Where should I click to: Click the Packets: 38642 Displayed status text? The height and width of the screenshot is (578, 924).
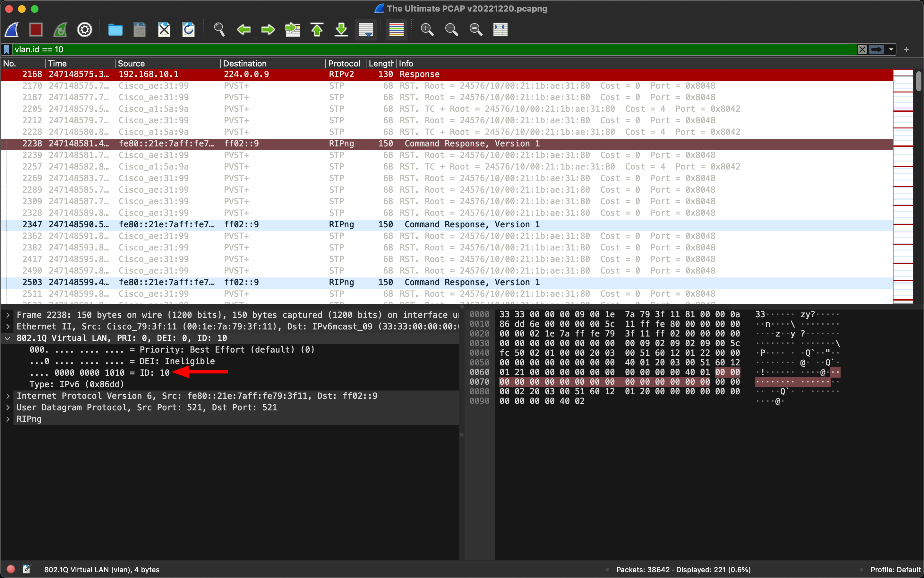683,570
